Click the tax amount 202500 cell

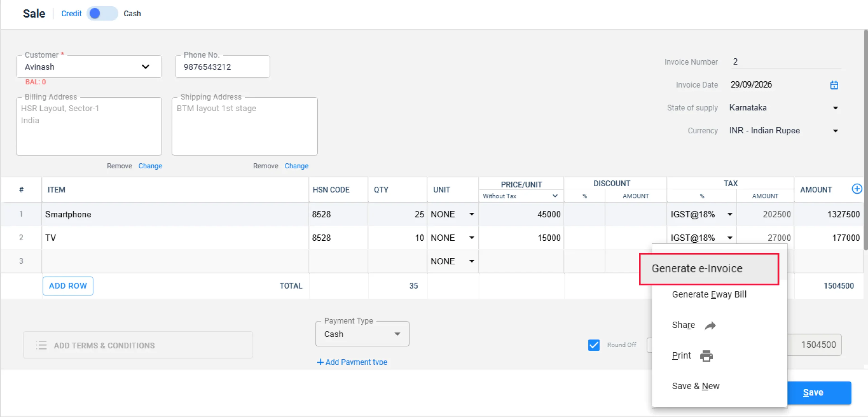pyautogui.click(x=765, y=214)
